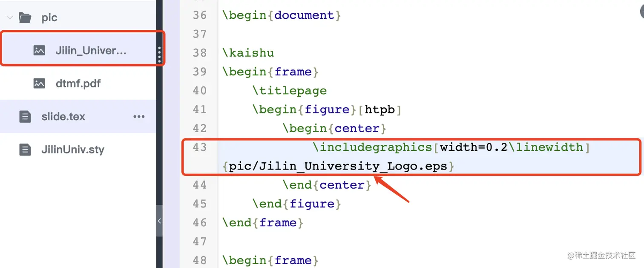Click the Jilin_Univer... image file icon

[39, 50]
